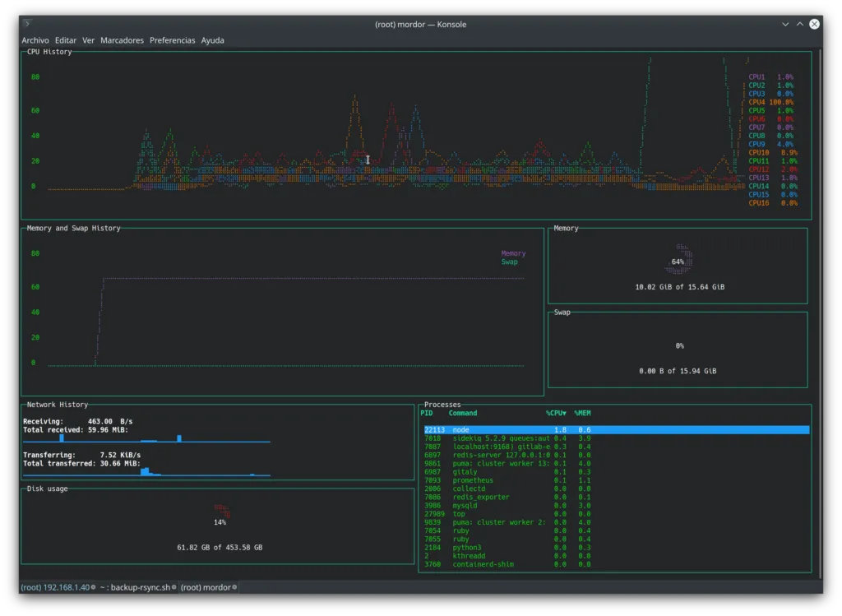Open the Ver menu
The image size is (842, 616).
tap(88, 40)
